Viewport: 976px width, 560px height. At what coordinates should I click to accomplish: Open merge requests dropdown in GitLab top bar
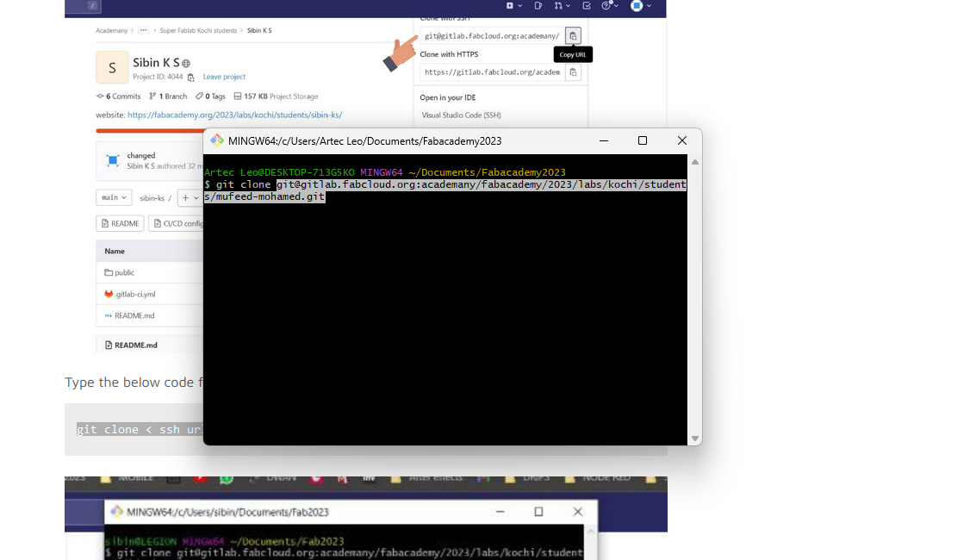pos(562,5)
